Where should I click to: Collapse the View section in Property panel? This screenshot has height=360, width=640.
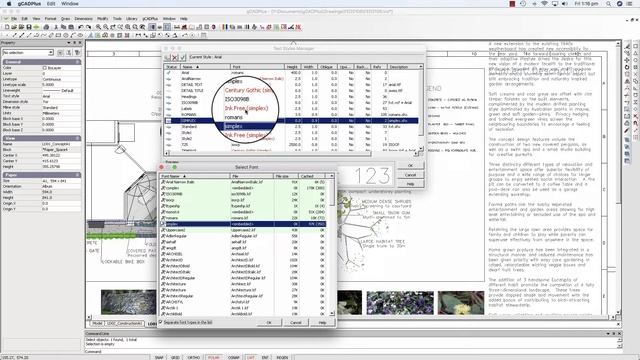coord(78,138)
